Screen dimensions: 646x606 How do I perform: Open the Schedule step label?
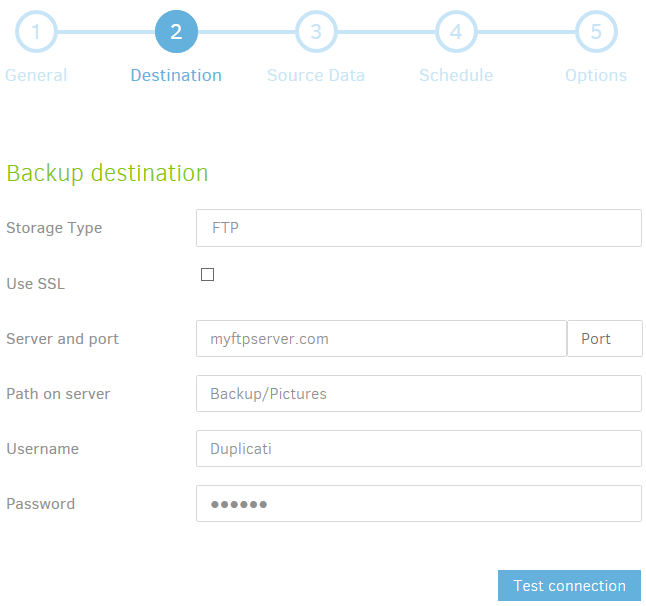pos(456,76)
